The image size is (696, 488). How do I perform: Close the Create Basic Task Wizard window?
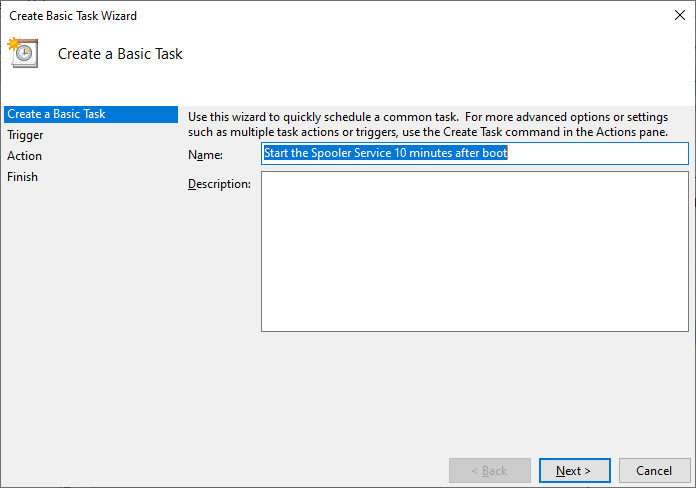click(680, 15)
